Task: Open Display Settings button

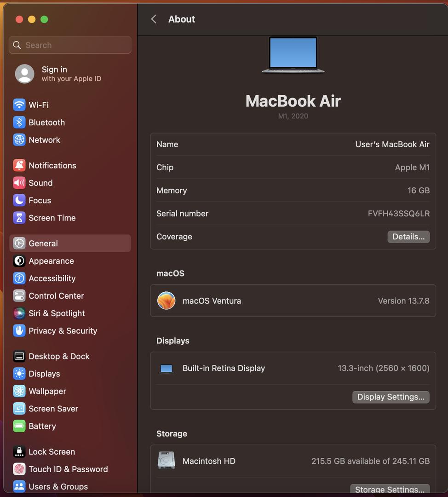Action: point(391,397)
